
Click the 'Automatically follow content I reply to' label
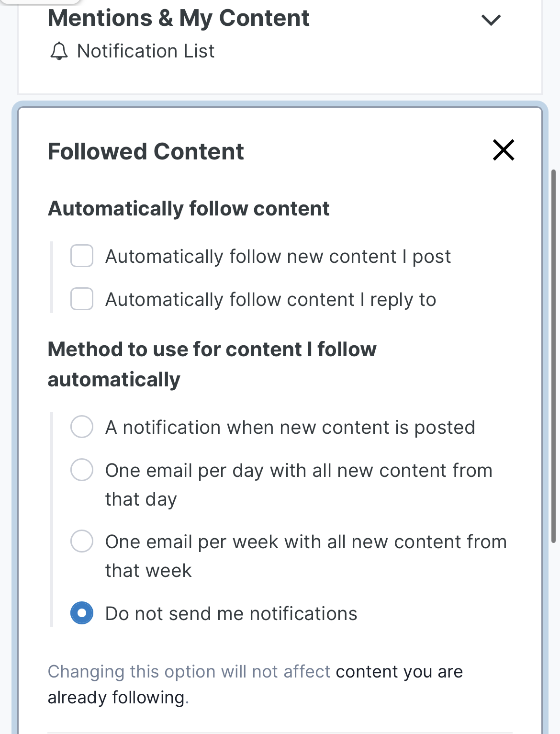point(270,300)
